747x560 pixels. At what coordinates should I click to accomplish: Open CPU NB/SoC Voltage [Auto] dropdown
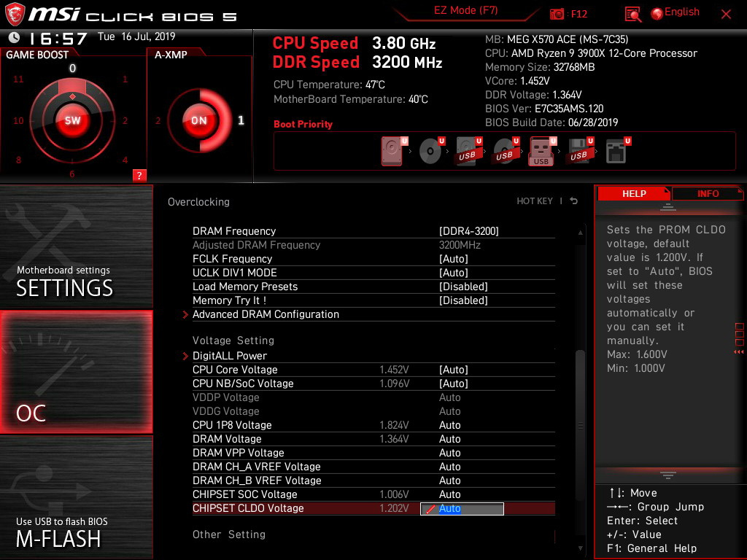click(x=454, y=384)
